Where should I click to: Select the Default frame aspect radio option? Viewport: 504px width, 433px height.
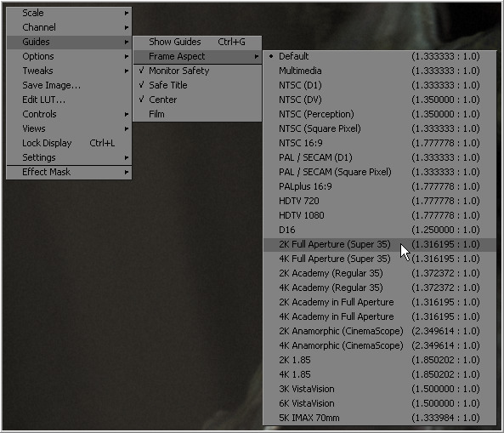(x=379, y=56)
